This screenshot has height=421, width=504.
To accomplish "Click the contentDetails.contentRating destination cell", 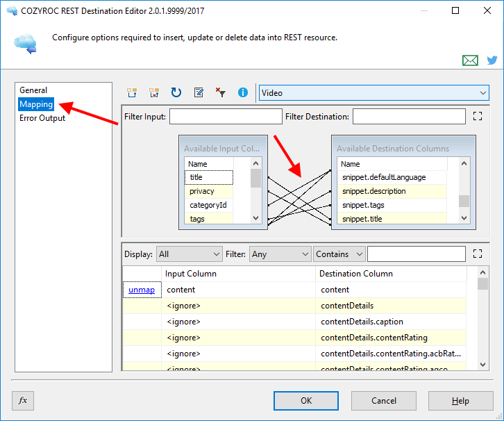I will coord(391,338).
